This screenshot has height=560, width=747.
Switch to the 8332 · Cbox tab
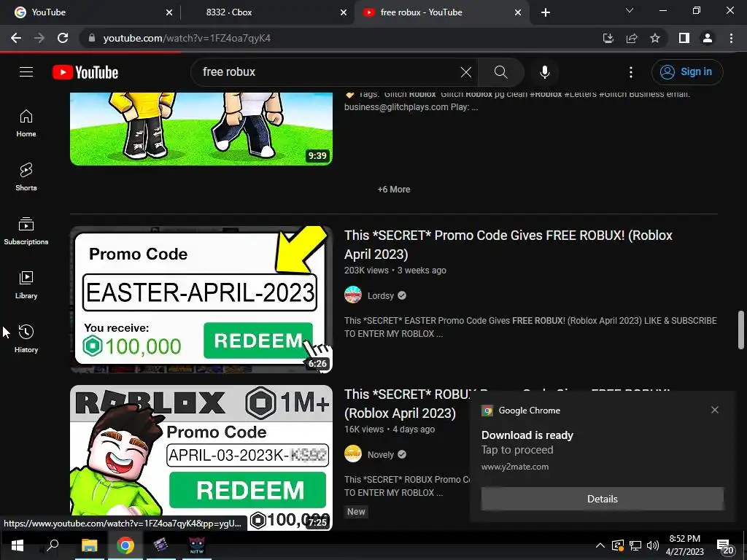click(267, 12)
